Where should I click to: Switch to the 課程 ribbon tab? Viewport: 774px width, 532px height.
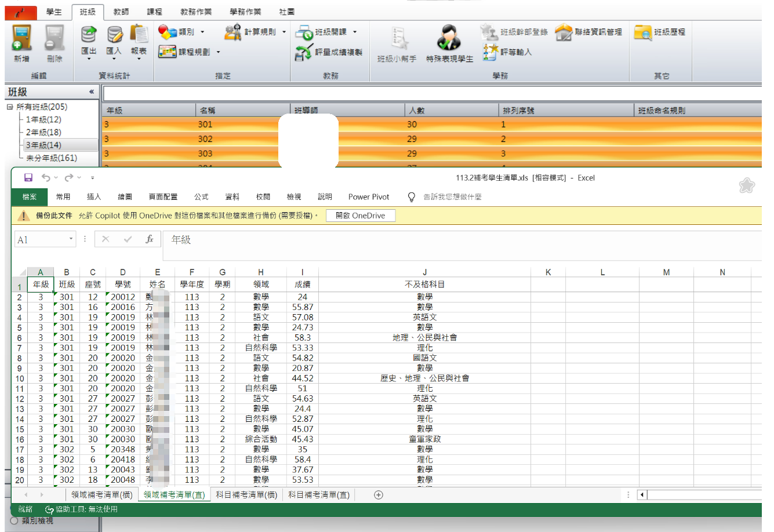point(155,12)
